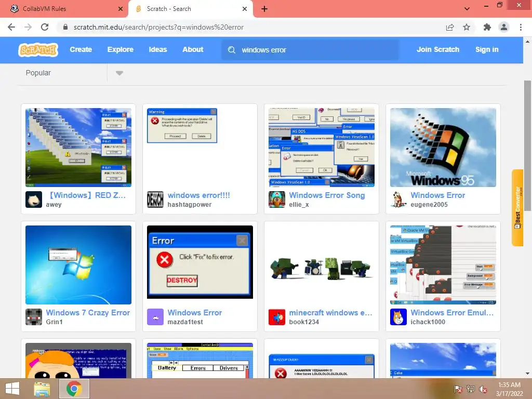The image size is (532, 399).
Task: Open File Explorer from the taskbar
Action: [42, 389]
